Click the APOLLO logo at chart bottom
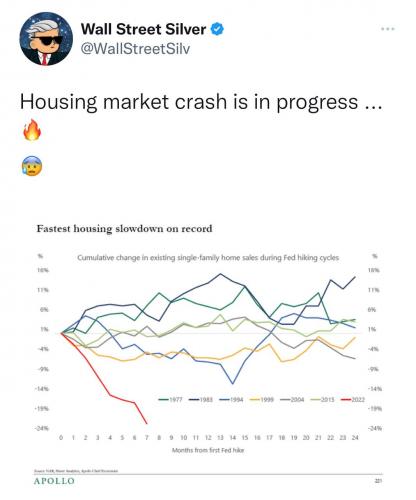The height and width of the screenshot is (500, 416). 54,481
